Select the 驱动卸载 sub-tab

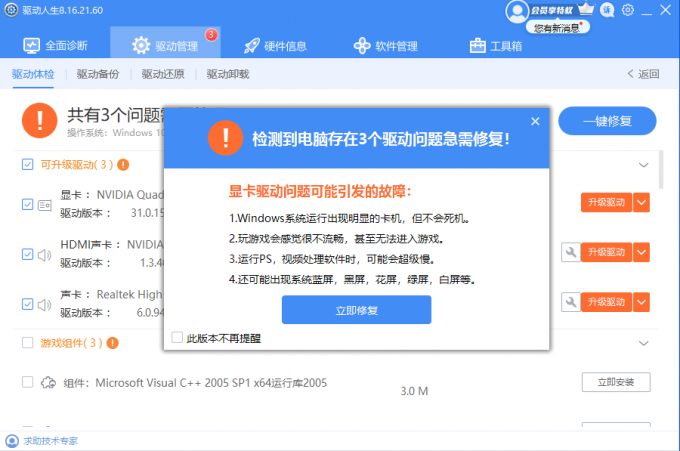(228, 74)
